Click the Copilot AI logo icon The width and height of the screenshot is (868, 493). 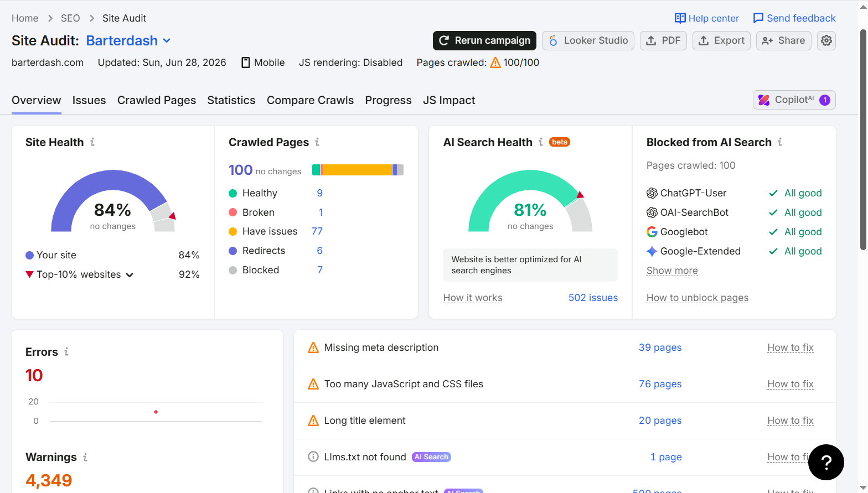coord(764,100)
